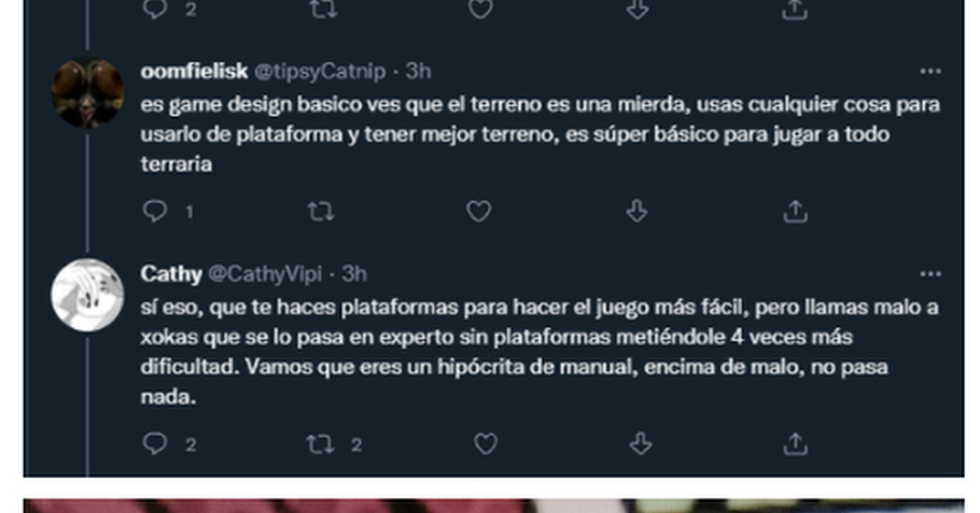Visit the @CathyVipi handle link
The width and height of the screenshot is (980, 513).
click(265, 274)
